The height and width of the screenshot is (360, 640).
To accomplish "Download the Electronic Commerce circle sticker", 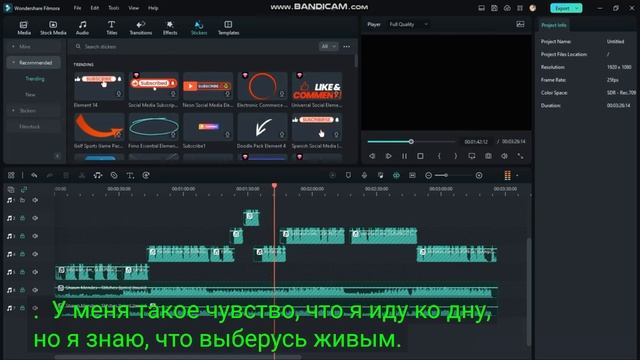I will pyautogui.click(x=282, y=94).
